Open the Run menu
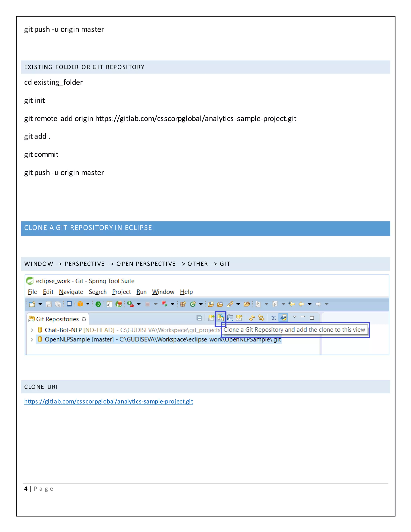Viewport: 411px width, 532px height. 141,292
